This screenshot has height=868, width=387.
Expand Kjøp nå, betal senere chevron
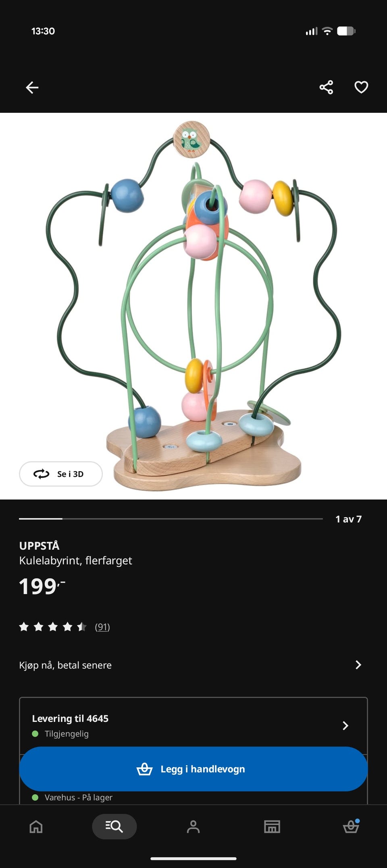pos(358,665)
